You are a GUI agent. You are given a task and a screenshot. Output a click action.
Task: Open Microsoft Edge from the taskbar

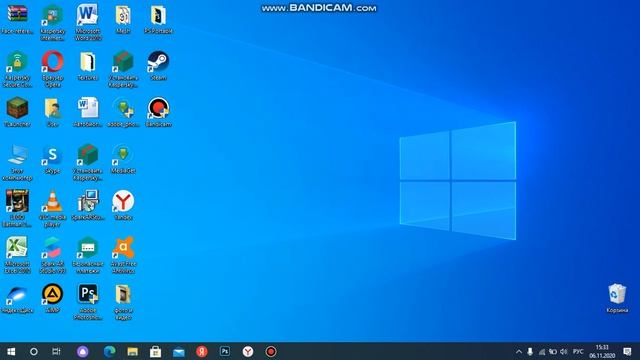109,351
